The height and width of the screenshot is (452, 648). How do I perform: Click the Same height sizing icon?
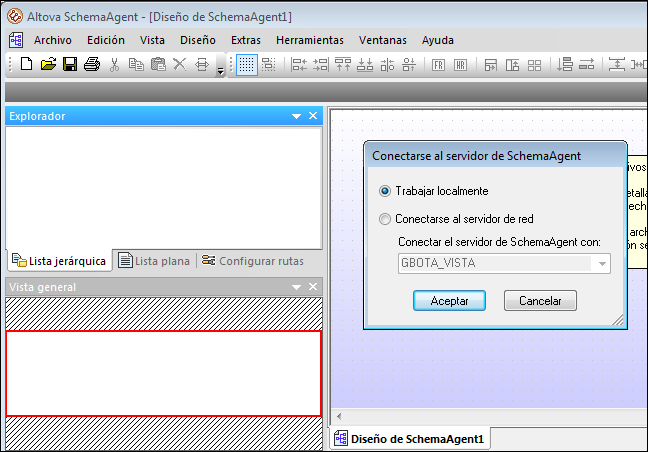(512, 65)
